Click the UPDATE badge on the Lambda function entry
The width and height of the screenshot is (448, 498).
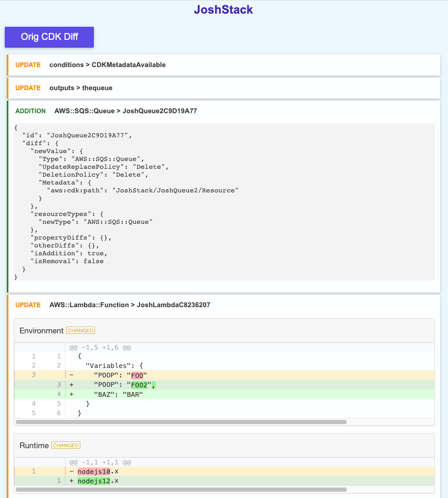pos(28,305)
